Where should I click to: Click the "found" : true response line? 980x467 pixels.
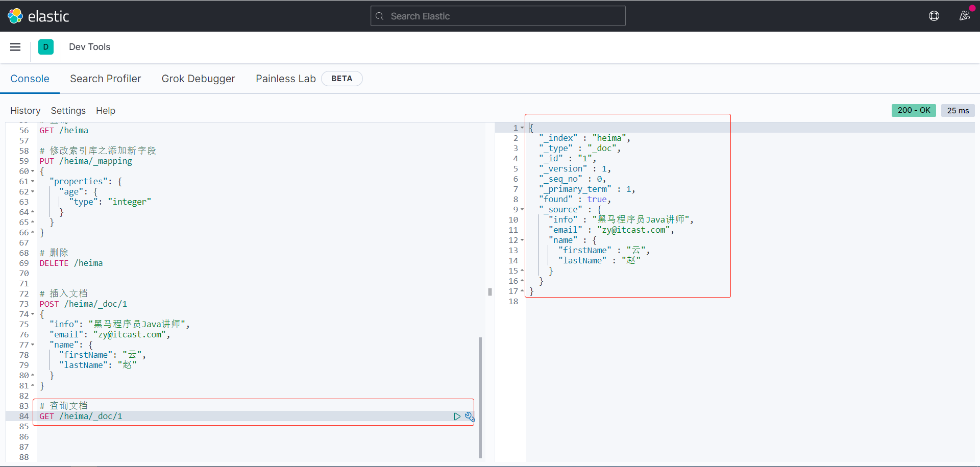coord(575,200)
